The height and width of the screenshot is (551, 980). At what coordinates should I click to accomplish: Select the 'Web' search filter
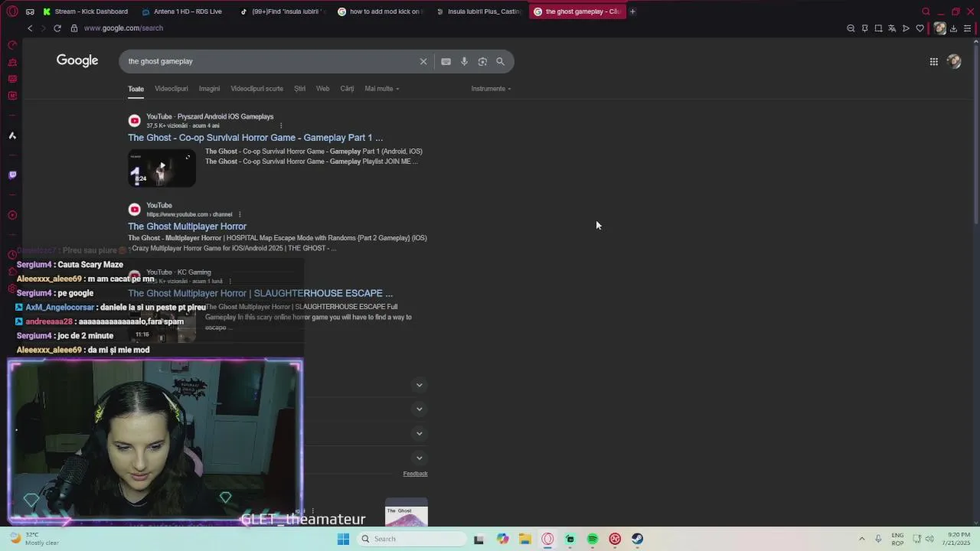click(x=323, y=89)
